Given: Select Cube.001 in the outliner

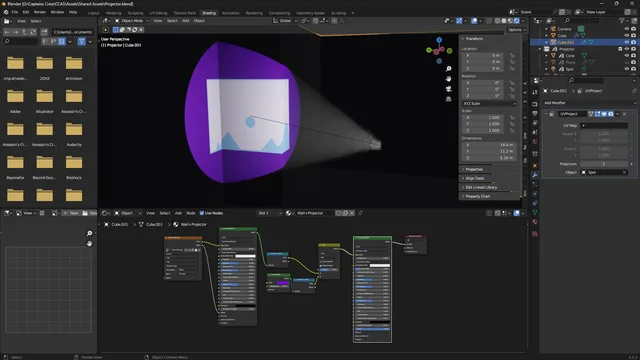Looking at the screenshot, I should (565, 42).
